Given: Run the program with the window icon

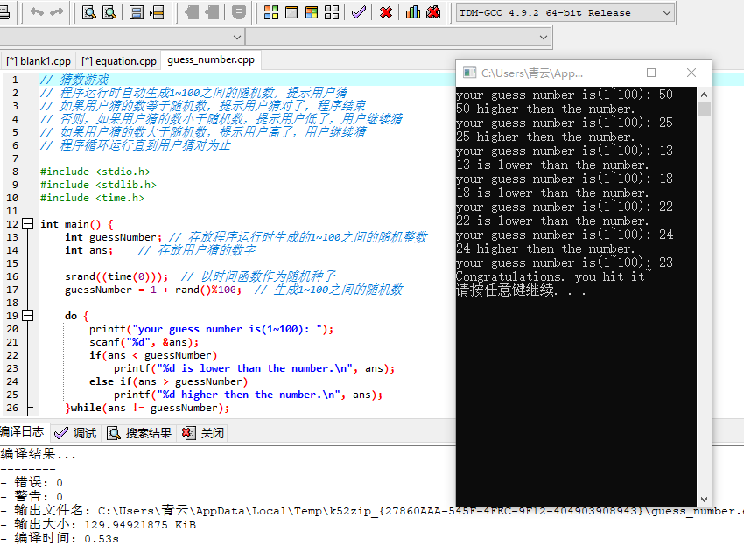Looking at the screenshot, I should (x=291, y=12).
